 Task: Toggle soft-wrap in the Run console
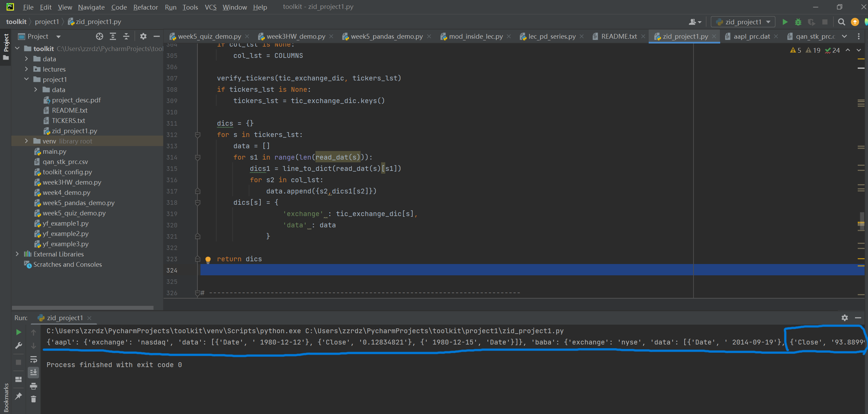tap(34, 359)
